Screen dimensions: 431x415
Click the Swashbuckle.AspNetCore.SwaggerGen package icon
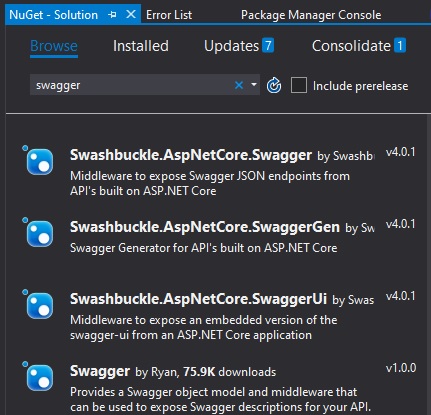pyautogui.click(x=39, y=234)
